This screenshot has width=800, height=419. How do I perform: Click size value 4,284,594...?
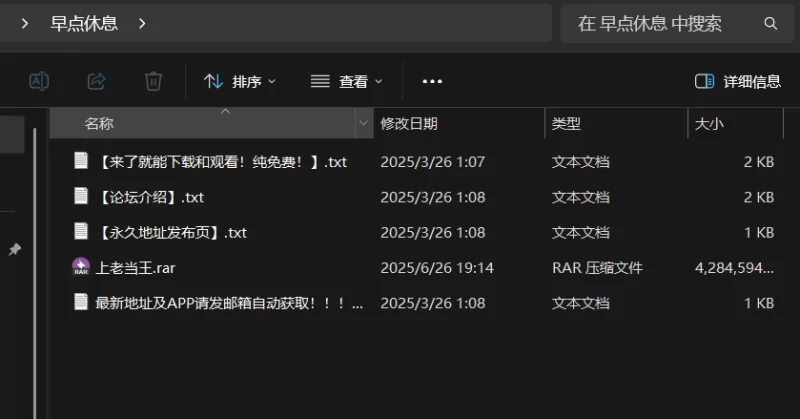(734, 268)
